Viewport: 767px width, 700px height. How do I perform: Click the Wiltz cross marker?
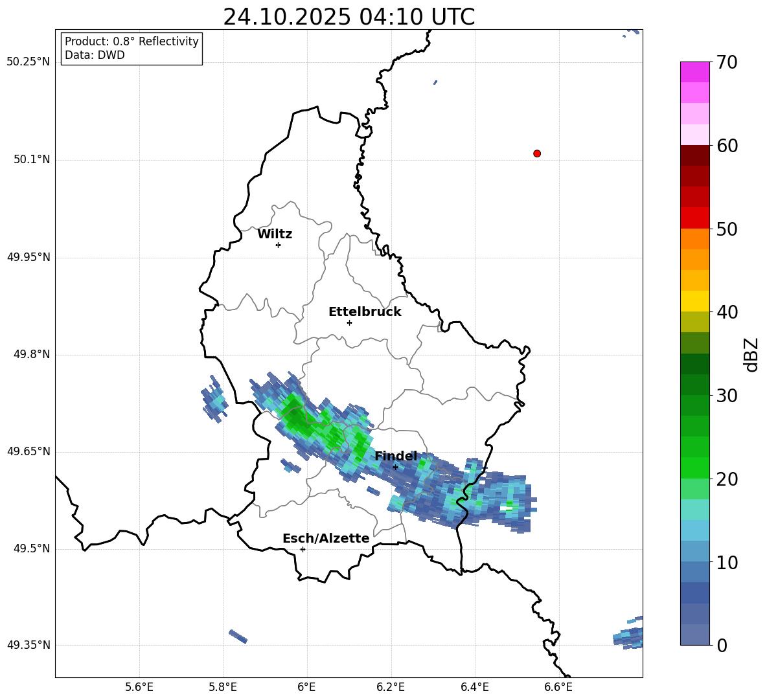278,245
